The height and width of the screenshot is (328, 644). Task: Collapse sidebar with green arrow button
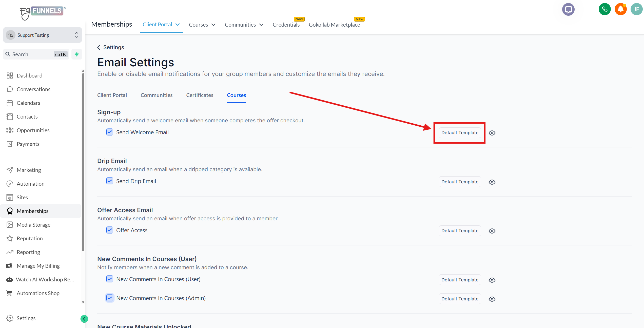(x=84, y=319)
